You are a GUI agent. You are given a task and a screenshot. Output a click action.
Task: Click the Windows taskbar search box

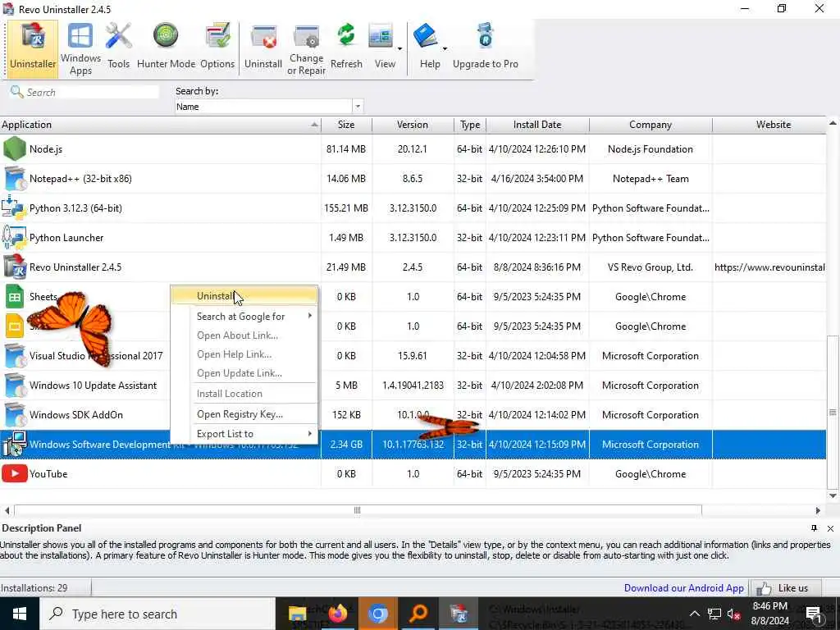157,614
